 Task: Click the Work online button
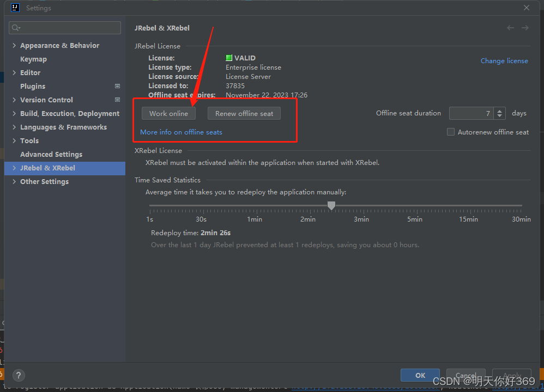(x=168, y=113)
